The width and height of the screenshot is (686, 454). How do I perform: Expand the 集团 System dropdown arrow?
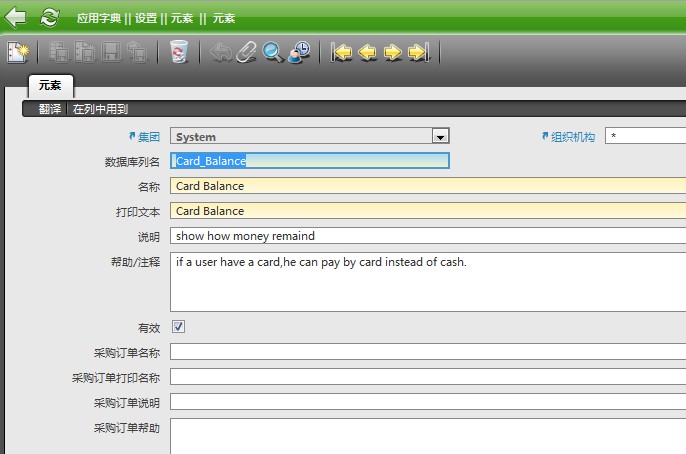[x=440, y=136]
